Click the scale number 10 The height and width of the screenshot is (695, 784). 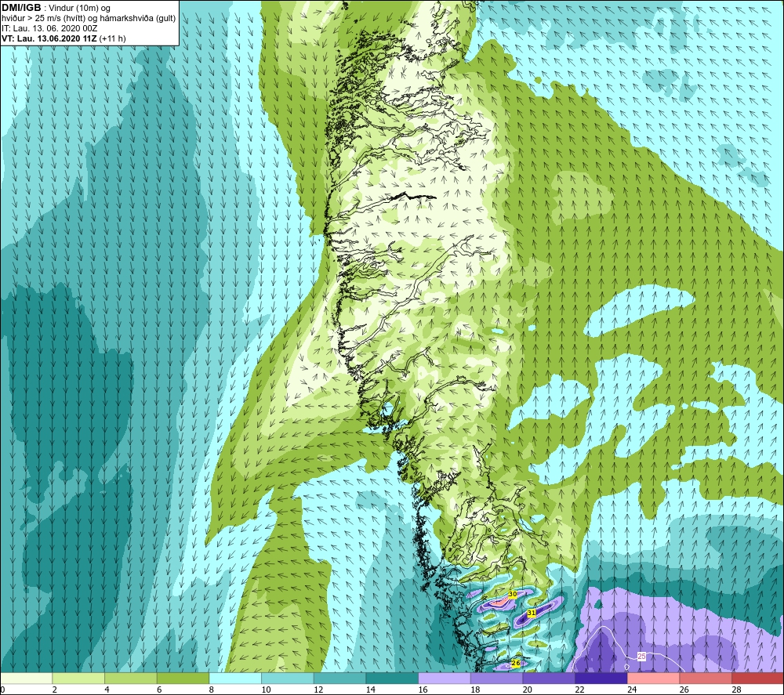click(266, 690)
